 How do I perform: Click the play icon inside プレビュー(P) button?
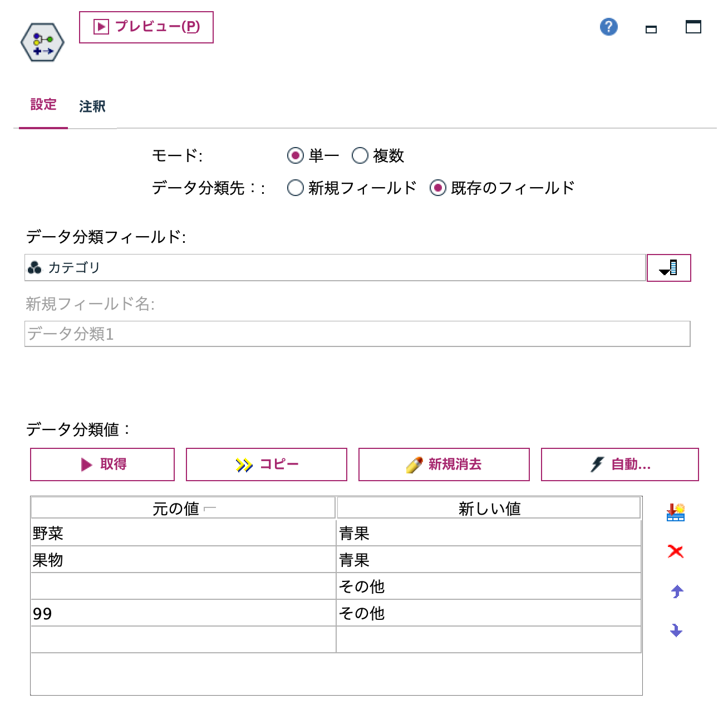point(101,26)
